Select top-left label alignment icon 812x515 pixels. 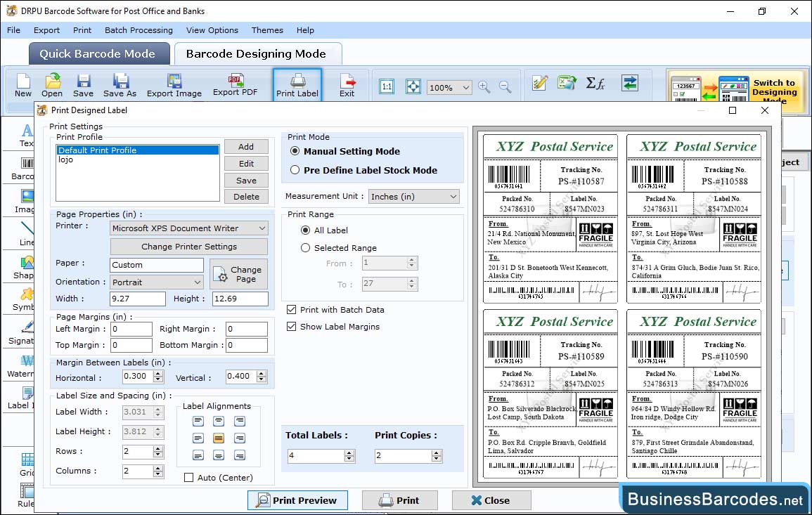(x=198, y=422)
